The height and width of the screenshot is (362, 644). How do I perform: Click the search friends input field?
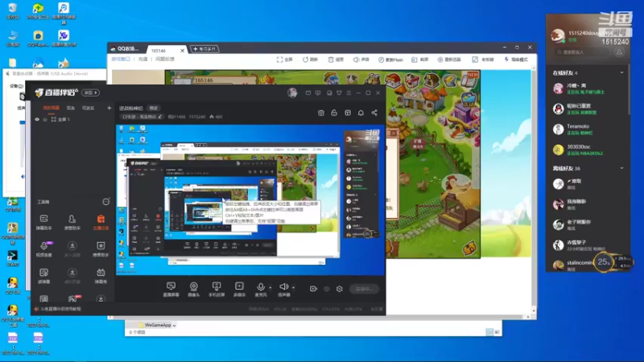pos(583,52)
